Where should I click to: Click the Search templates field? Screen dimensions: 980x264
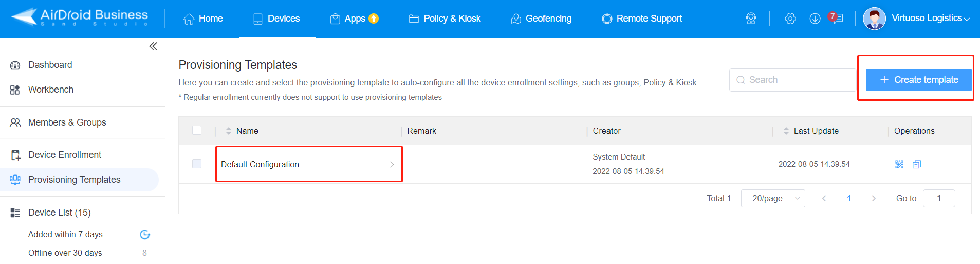[792, 80]
